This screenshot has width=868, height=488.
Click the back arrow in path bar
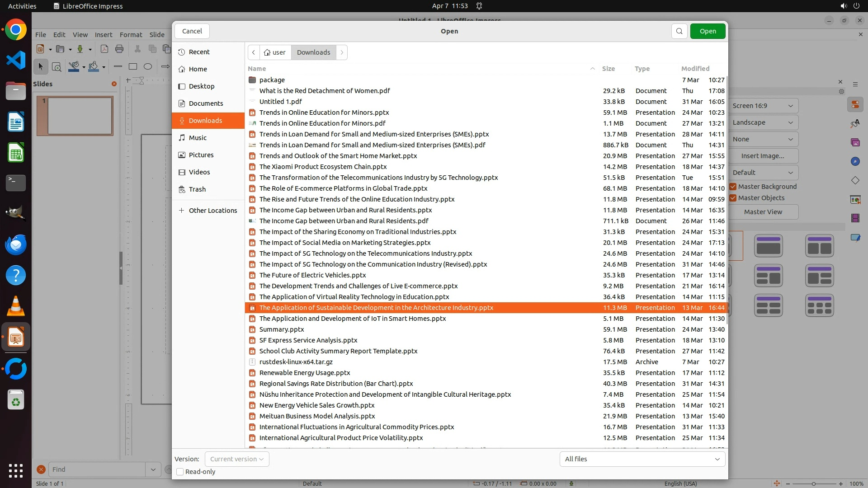tap(254, 52)
